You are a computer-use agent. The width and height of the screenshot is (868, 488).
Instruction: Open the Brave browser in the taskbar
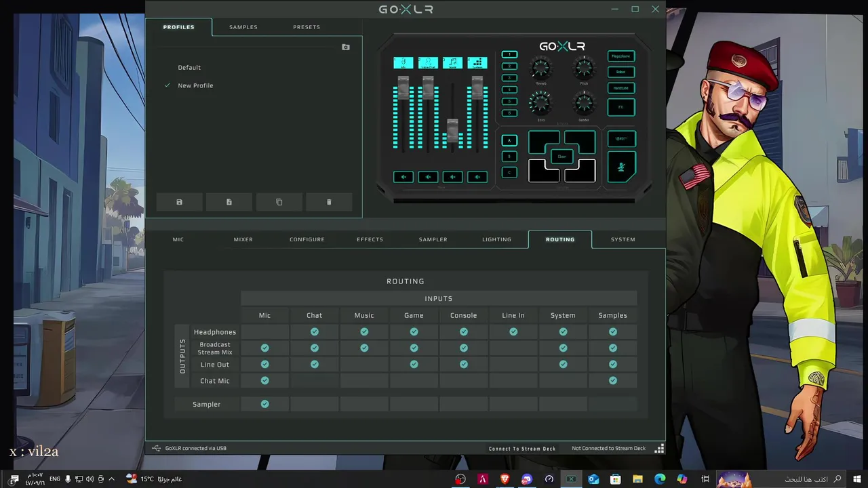(505, 479)
